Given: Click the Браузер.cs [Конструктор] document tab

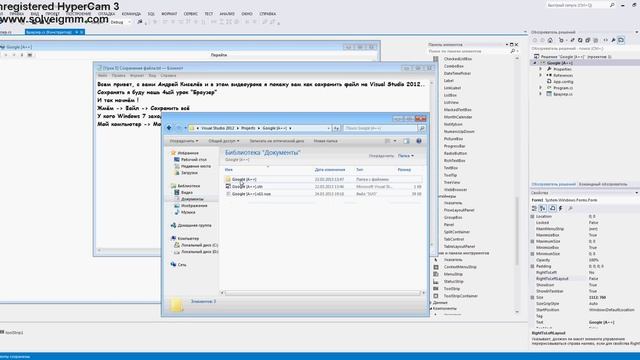Looking at the screenshot, I should tap(55, 32).
